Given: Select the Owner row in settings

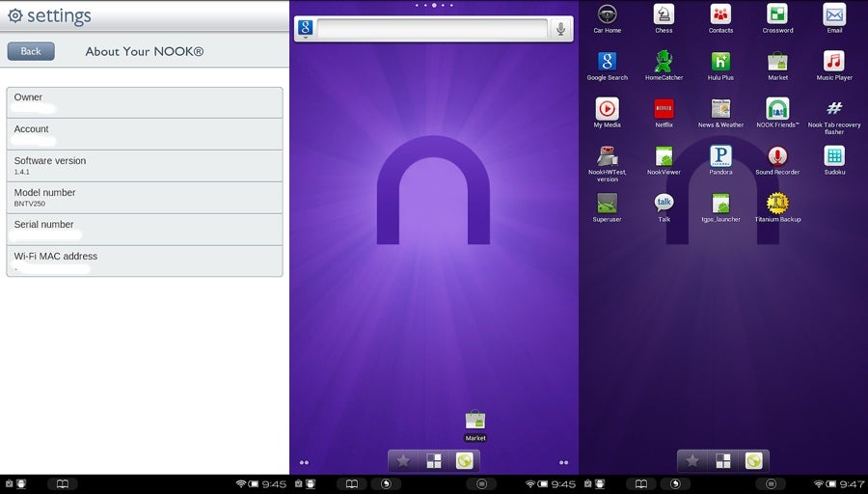Looking at the screenshot, I should 145,102.
